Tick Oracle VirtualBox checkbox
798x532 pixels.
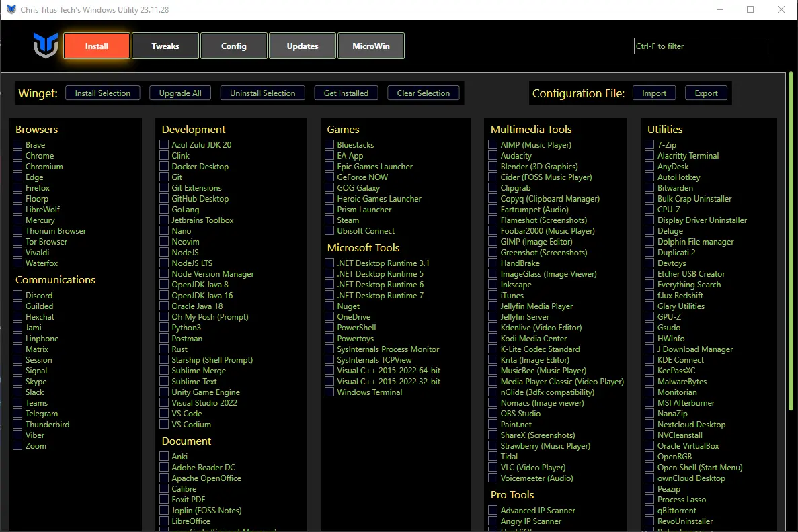(649, 445)
